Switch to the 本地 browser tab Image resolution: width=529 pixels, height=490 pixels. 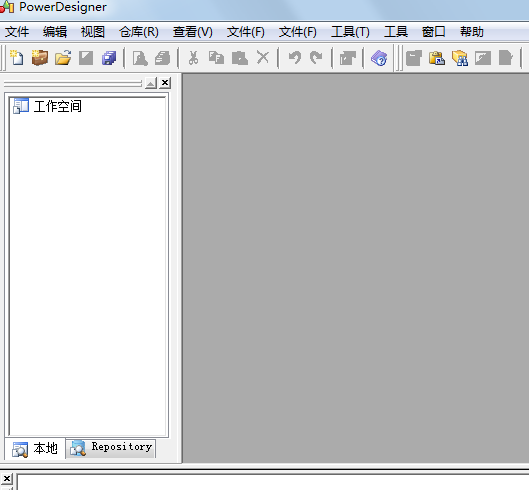point(35,449)
